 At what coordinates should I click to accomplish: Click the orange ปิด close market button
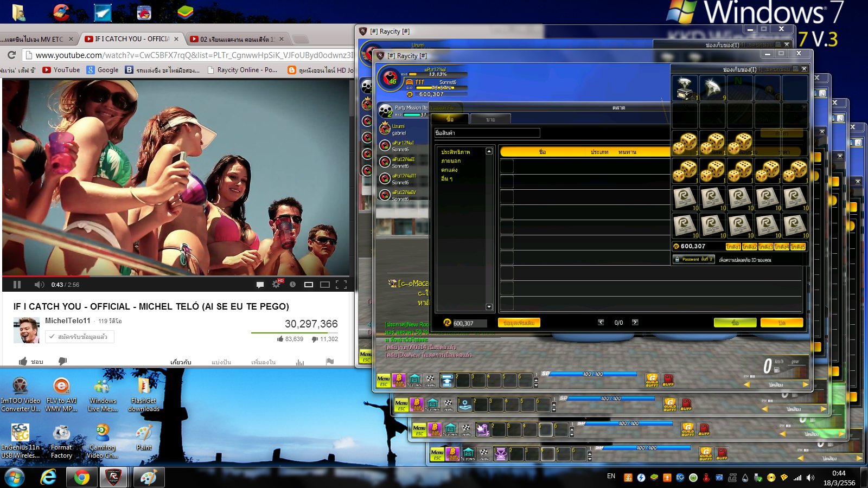click(x=782, y=323)
